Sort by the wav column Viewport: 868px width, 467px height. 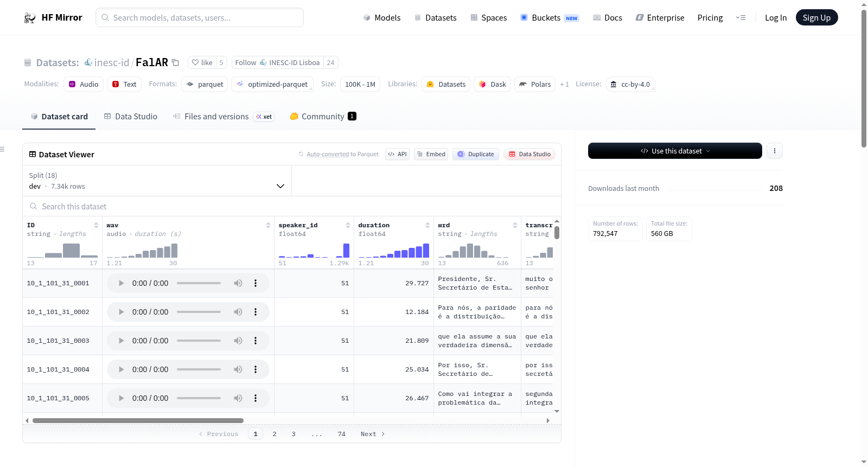point(268,225)
